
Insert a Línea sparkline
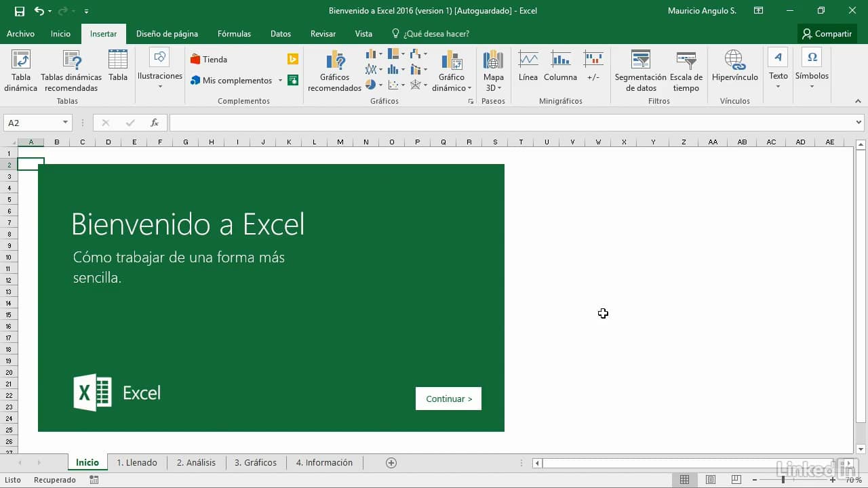pos(528,66)
